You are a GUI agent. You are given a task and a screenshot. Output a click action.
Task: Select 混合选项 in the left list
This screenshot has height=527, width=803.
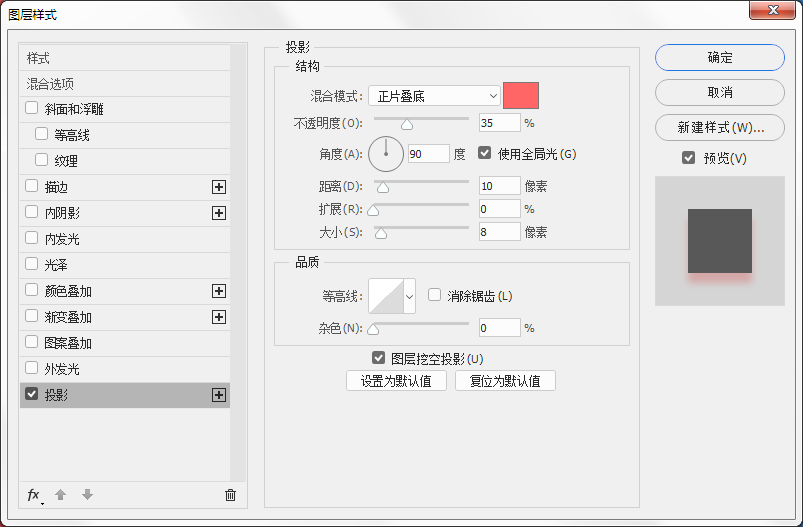pyautogui.click(x=125, y=83)
